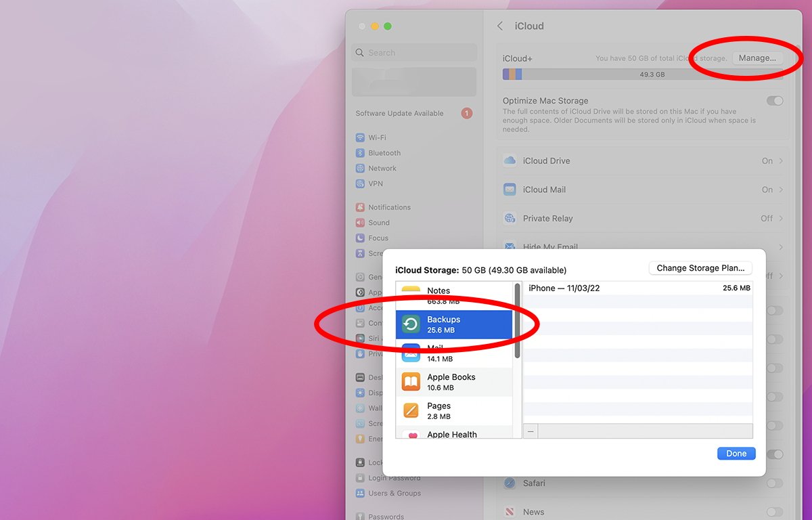Viewport: 812px width, 520px height.
Task: Click the Bluetooth icon in the sidebar
Action: click(x=360, y=153)
